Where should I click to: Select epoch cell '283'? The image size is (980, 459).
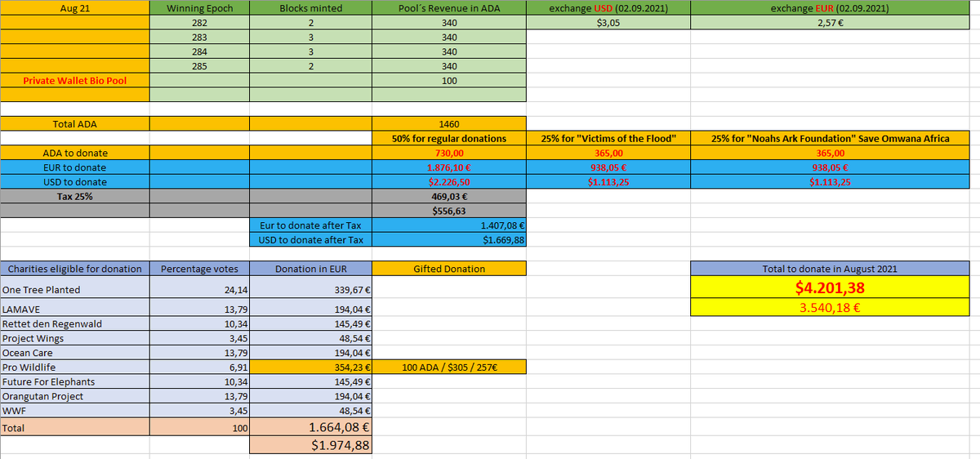pyautogui.click(x=199, y=38)
